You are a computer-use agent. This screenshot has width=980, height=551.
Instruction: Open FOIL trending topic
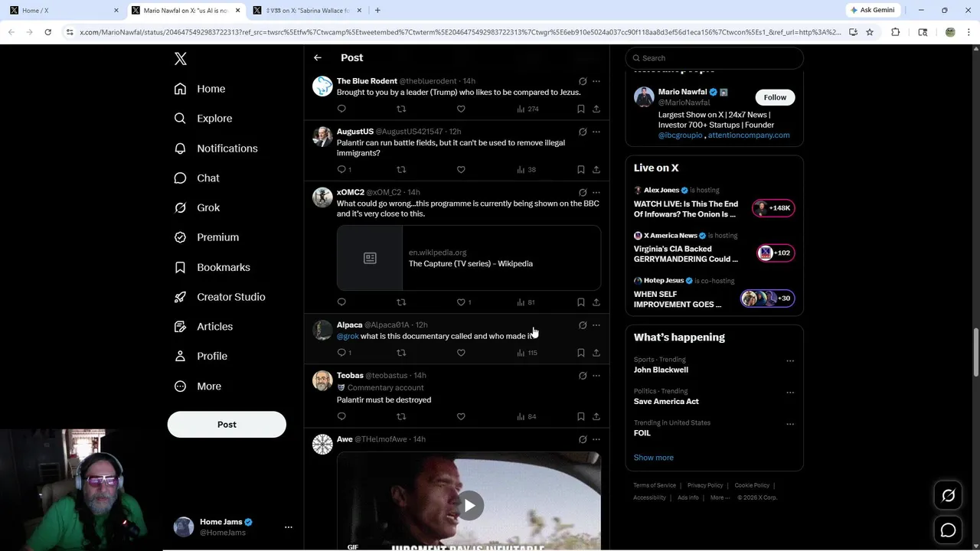[x=642, y=433]
